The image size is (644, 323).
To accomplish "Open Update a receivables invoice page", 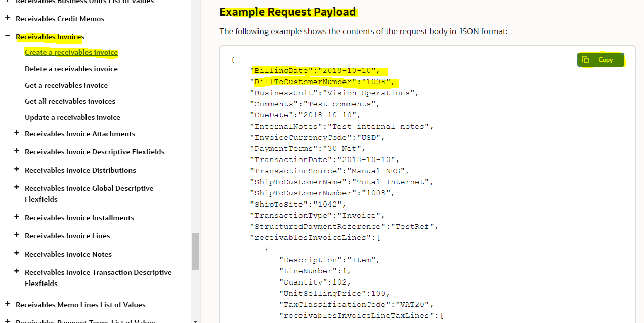I will coord(72,117).
